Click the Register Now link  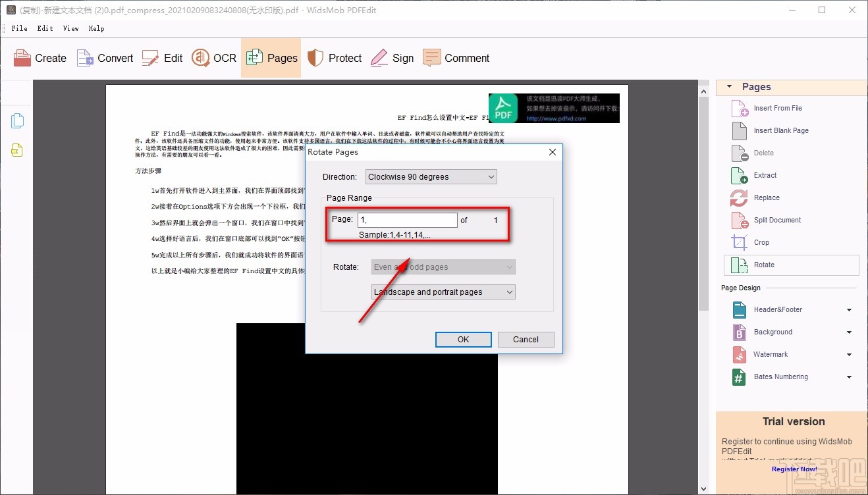(x=794, y=469)
